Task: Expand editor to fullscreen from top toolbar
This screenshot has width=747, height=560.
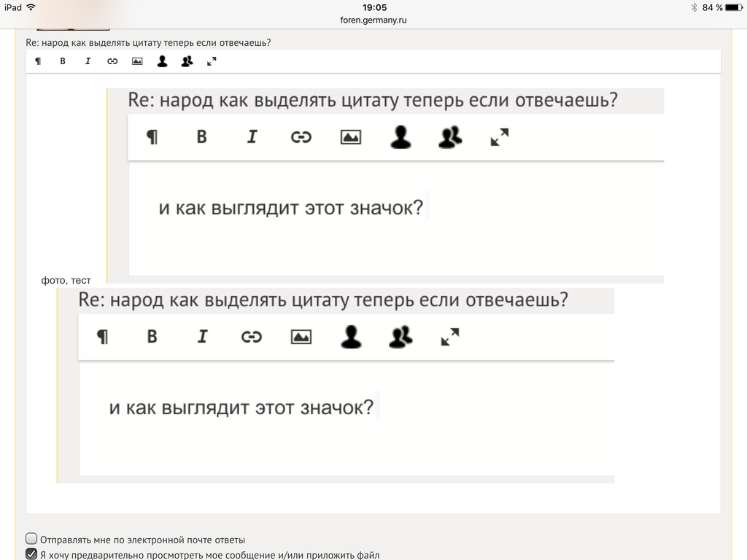Action: [212, 61]
